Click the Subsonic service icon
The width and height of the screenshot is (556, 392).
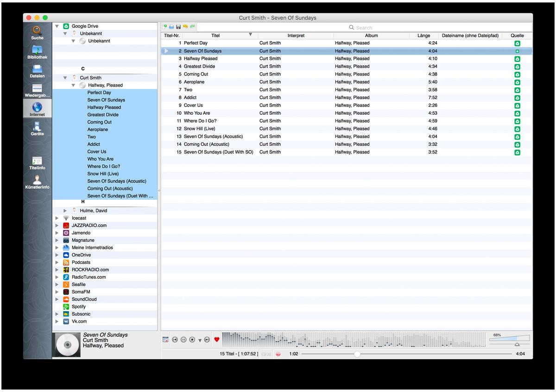(x=66, y=314)
